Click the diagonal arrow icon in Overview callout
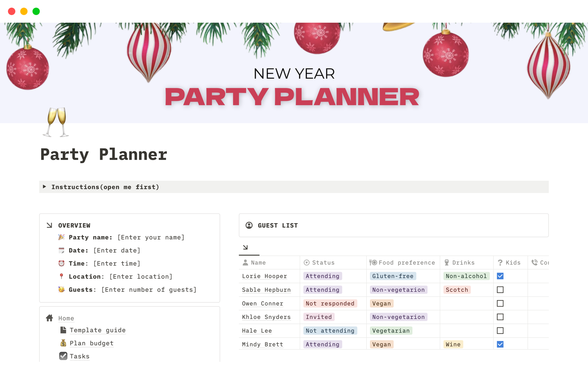 [49, 225]
